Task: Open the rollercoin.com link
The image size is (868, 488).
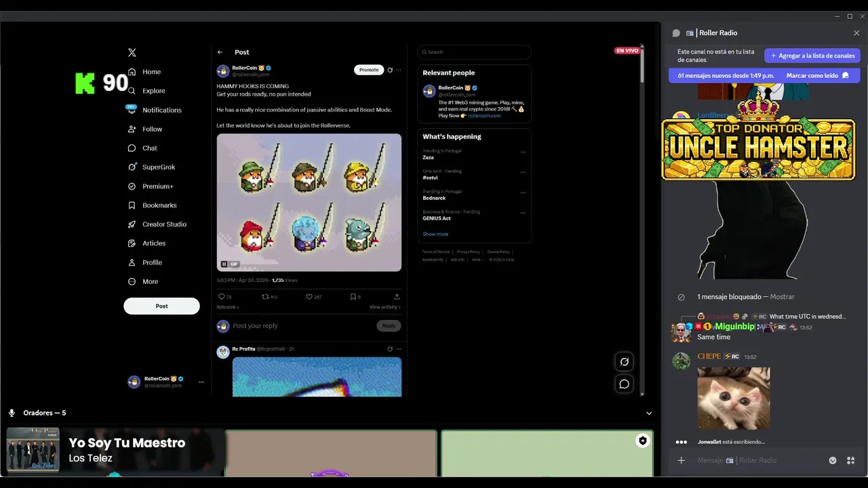Action: [x=484, y=116]
